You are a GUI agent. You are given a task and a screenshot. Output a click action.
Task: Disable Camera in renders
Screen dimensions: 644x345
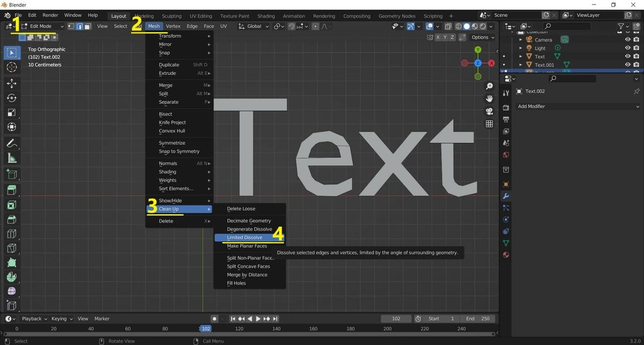pyautogui.click(x=636, y=40)
